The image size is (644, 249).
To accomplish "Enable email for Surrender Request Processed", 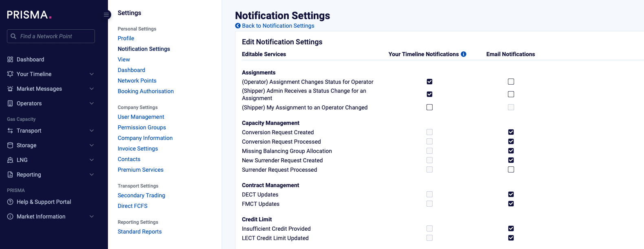I will [511, 170].
